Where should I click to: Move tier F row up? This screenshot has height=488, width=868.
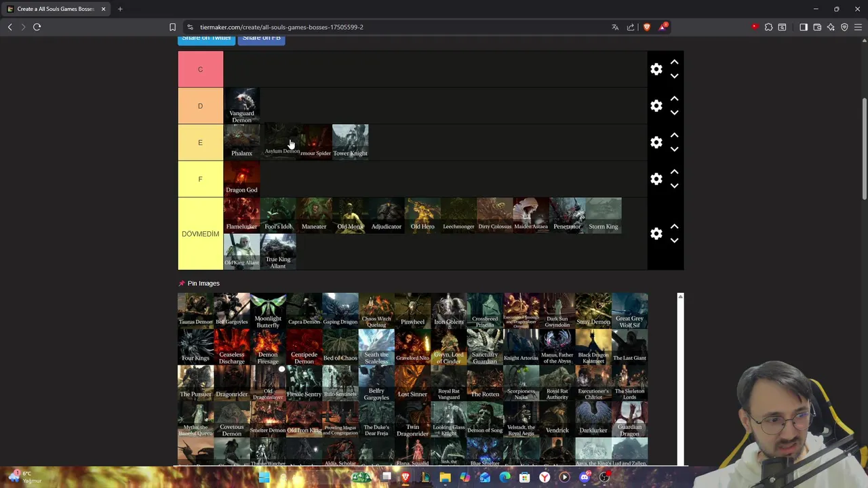pyautogui.click(x=674, y=171)
